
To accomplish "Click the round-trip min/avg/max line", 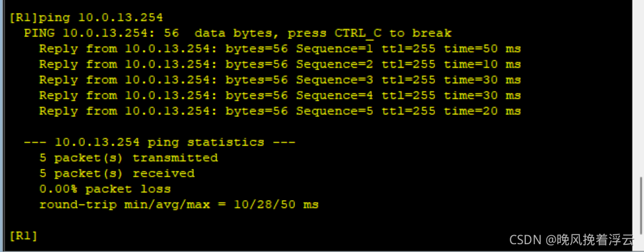I will click(179, 205).
